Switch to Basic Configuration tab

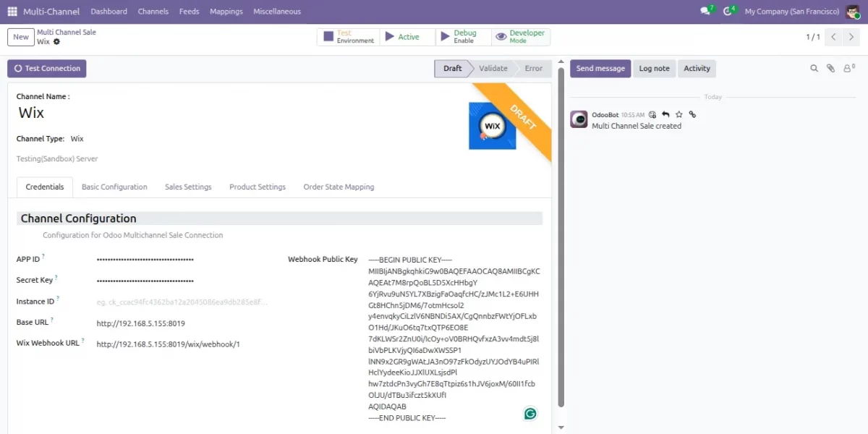click(114, 187)
